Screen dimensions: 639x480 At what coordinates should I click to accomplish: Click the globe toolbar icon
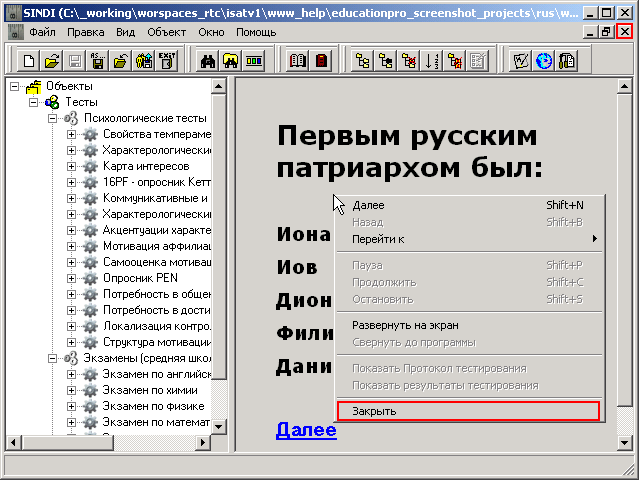[544, 60]
